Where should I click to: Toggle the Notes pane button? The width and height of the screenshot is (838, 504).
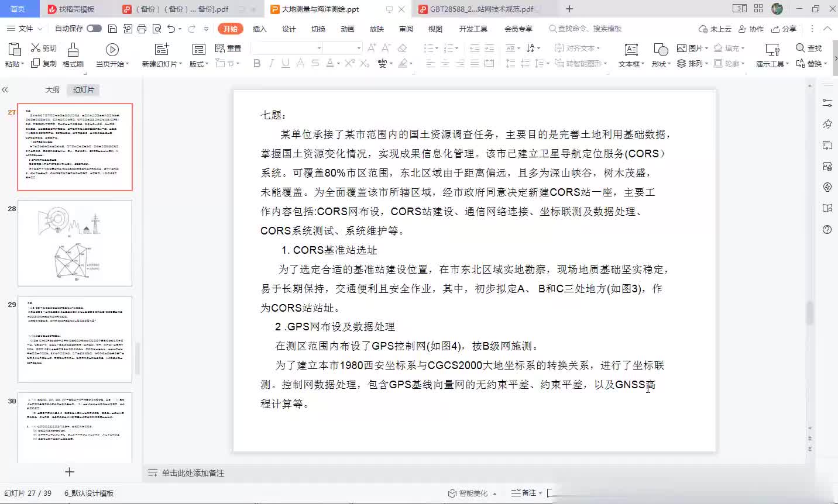click(x=524, y=493)
